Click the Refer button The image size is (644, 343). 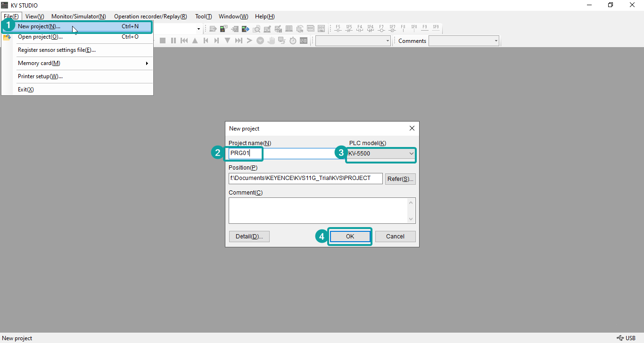[400, 179]
